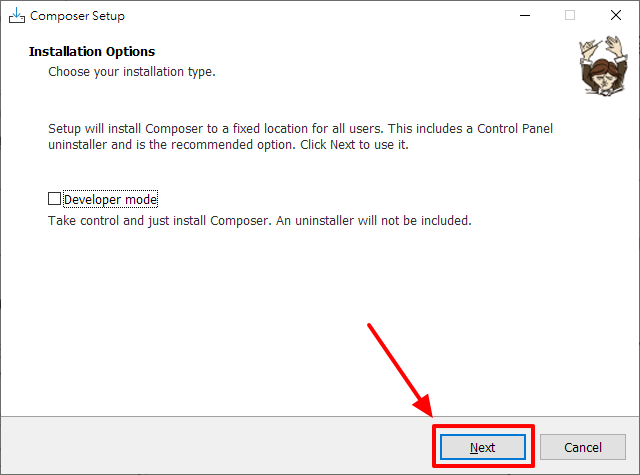This screenshot has width=640, height=475.
Task: Click the greyed-out maximize window button
Action: tap(570, 16)
